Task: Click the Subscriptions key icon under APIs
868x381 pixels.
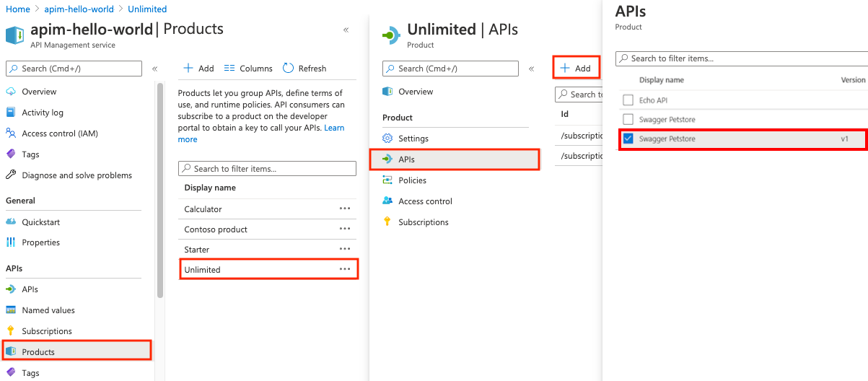Action: (11, 331)
